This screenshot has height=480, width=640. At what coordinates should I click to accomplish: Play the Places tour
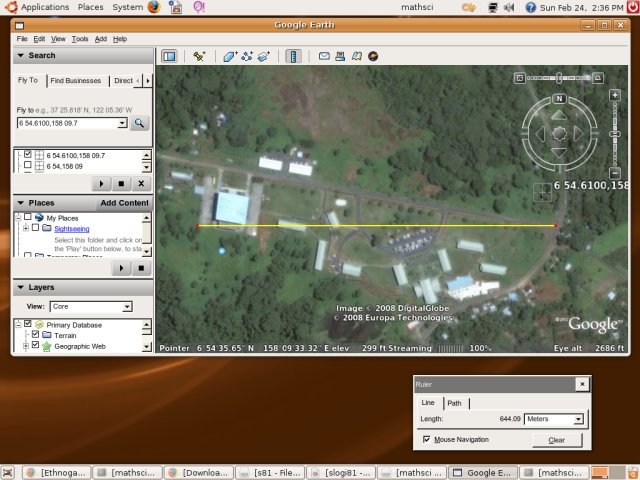(121, 268)
